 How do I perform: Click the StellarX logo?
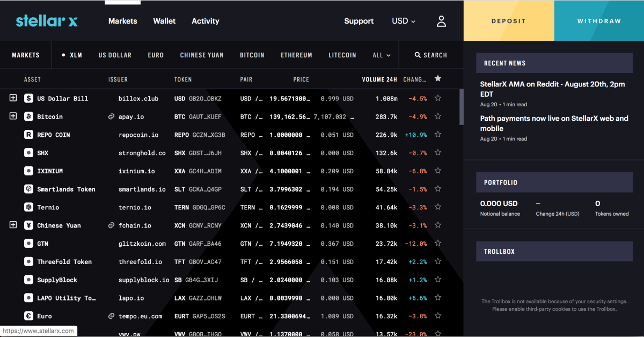tap(47, 21)
